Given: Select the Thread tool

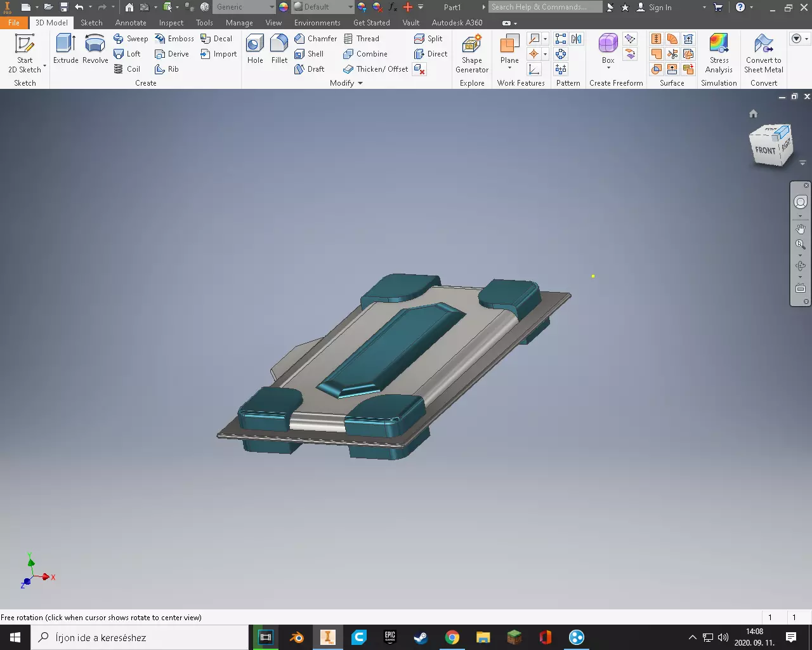Looking at the screenshot, I should coord(361,39).
